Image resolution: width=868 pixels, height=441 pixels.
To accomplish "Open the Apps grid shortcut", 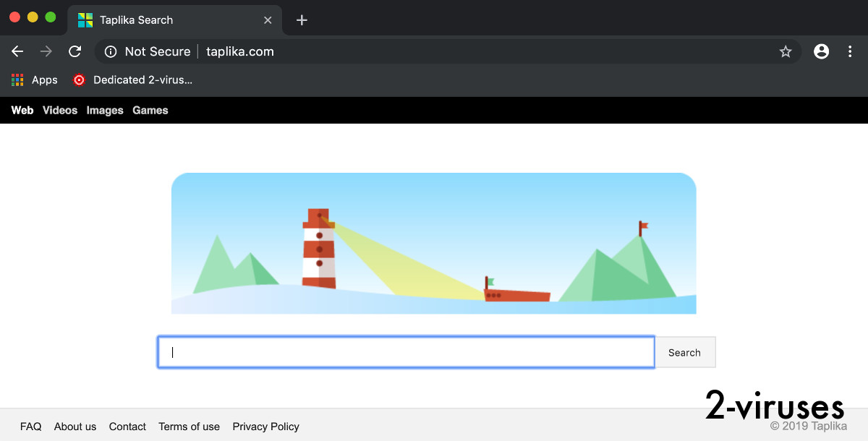I will 34,80.
